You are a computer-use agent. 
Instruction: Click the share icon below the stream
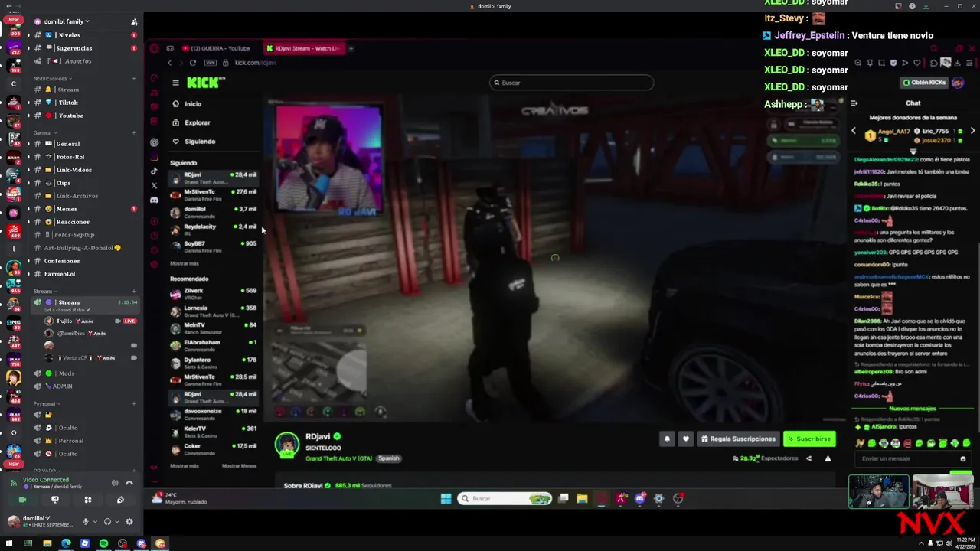coord(808,458)
